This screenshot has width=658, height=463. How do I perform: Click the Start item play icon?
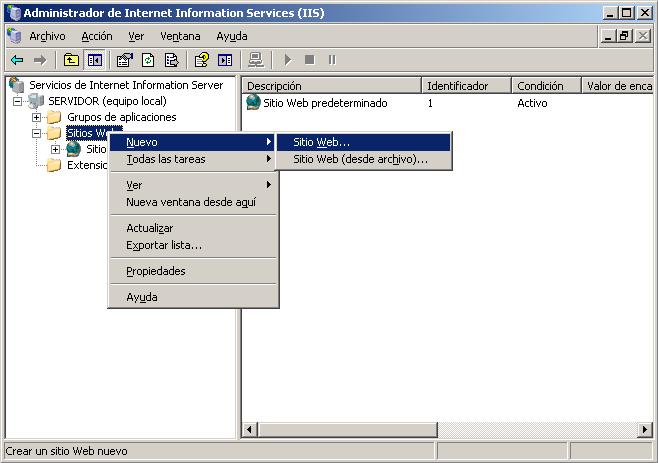(288, 60)
